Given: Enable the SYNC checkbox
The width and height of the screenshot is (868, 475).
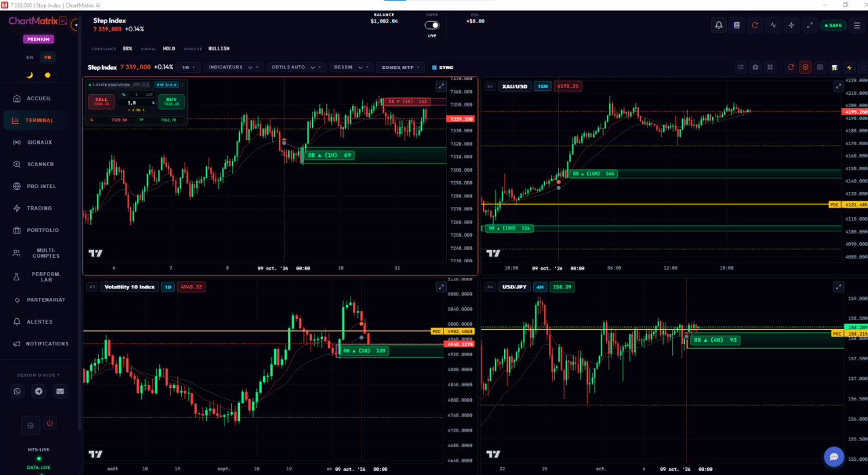Looking at the screenshot, I should tap(434, 68).
